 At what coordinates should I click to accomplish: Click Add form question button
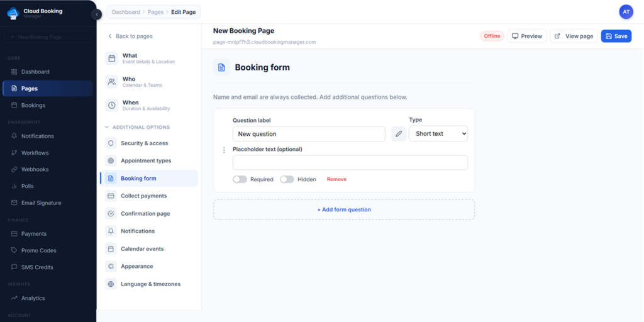coord(343,209)
